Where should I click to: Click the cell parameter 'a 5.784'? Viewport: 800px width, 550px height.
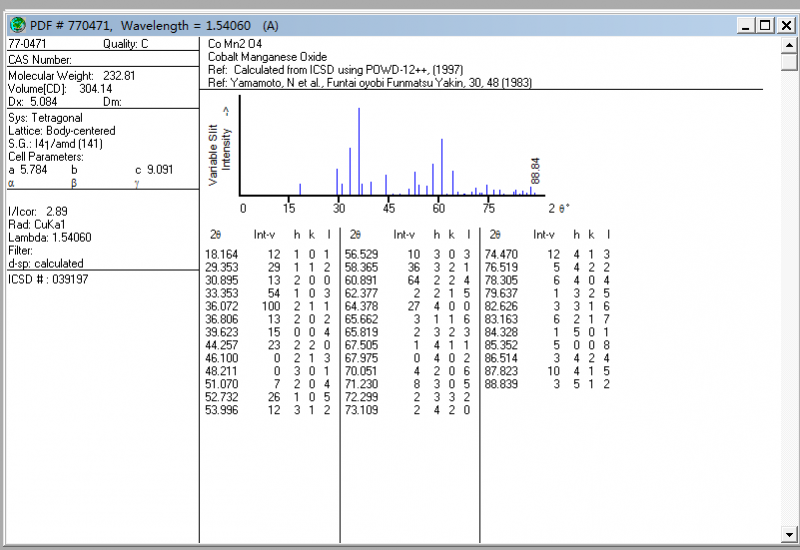[x=28, y=169]
